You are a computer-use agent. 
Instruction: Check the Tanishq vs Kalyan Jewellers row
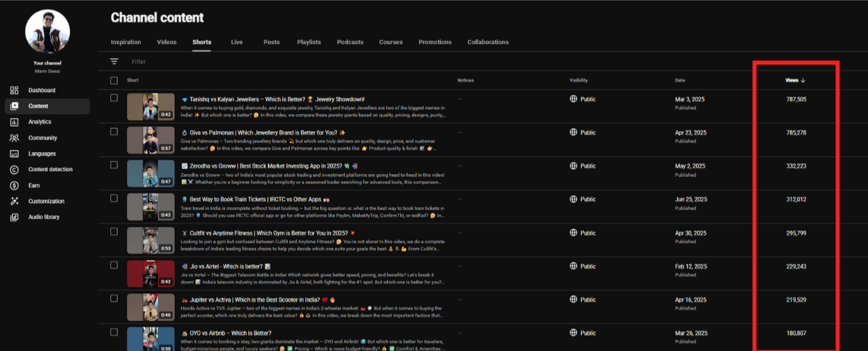pyautogui.click(x=114, y=98)
